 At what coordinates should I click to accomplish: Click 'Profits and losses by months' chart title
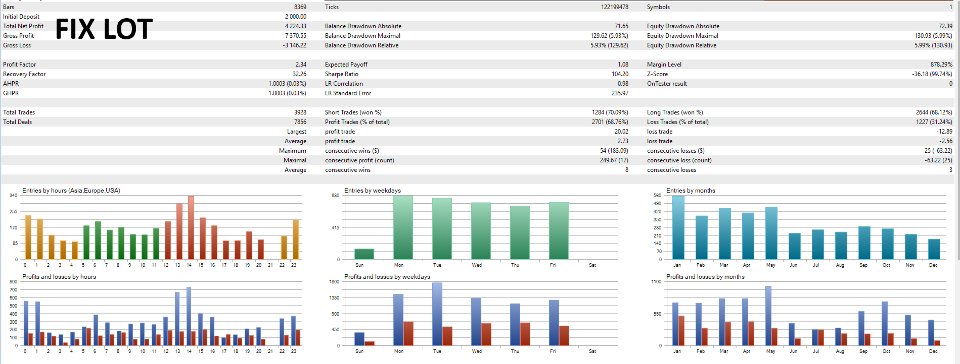[x=705, y=277]
